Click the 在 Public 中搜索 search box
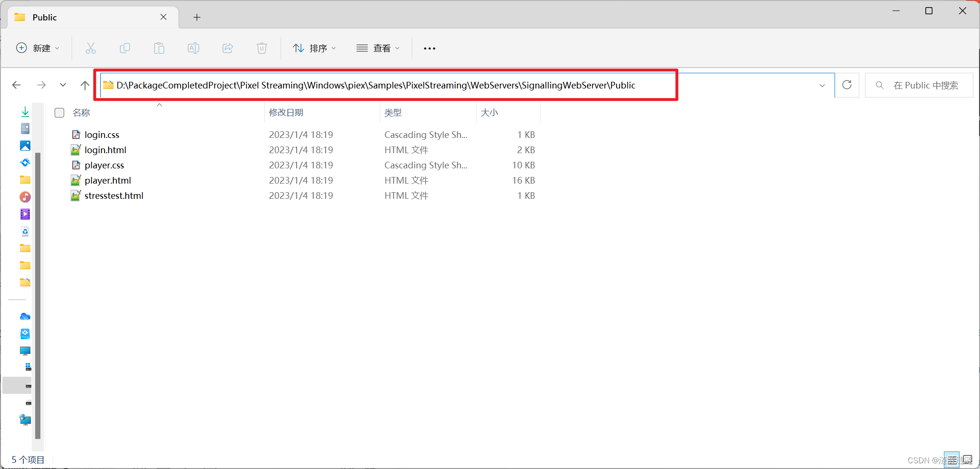 pos(919,85)
